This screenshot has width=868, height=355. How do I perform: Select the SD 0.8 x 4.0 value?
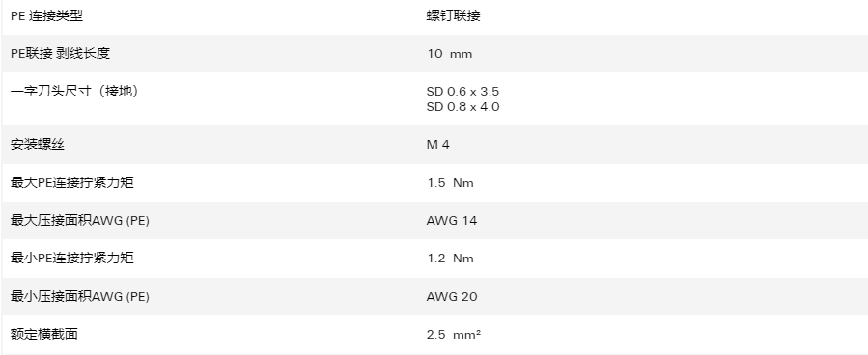coord(462,107)
